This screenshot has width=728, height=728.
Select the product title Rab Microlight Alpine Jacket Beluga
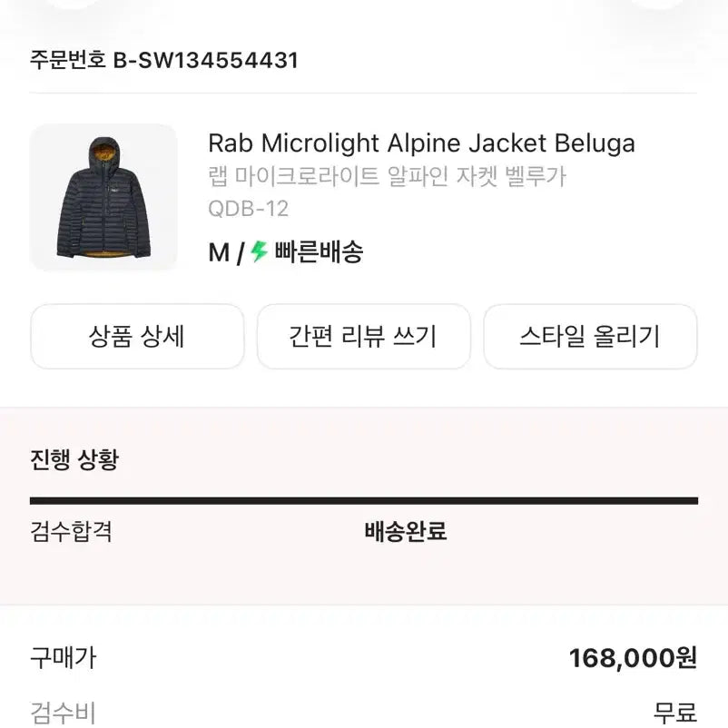pyautogui.click(x=421, y=143)
